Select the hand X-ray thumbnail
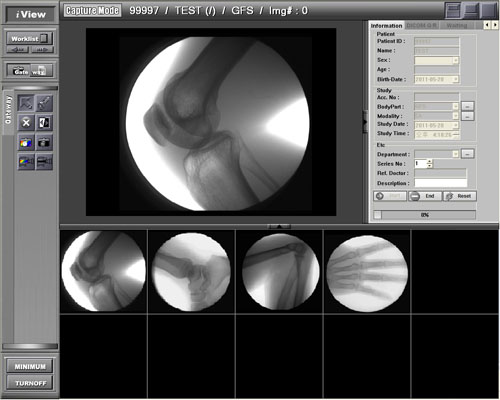500x400 pixels. click(367, 274)
